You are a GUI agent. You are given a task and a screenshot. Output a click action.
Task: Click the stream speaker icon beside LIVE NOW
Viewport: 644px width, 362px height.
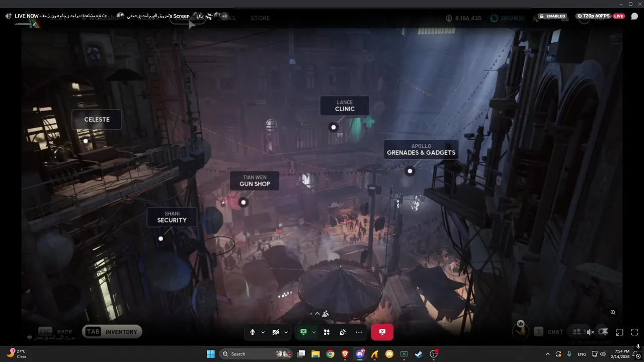tap(9, 16)
